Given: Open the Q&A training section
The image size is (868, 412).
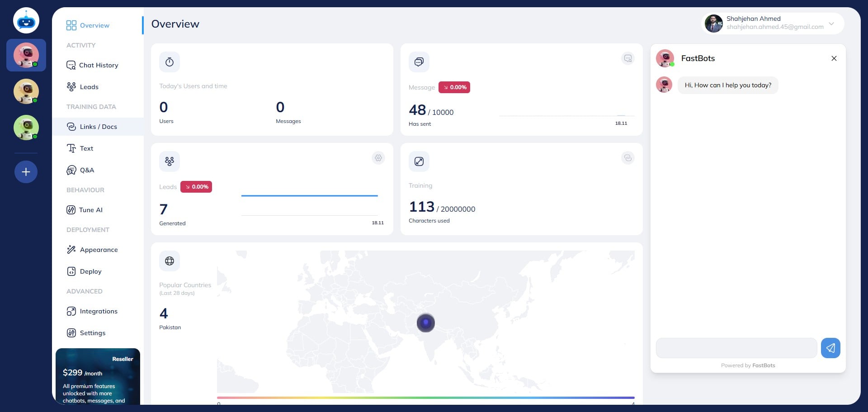Looking at the screenshot, I should pos(87,170).
